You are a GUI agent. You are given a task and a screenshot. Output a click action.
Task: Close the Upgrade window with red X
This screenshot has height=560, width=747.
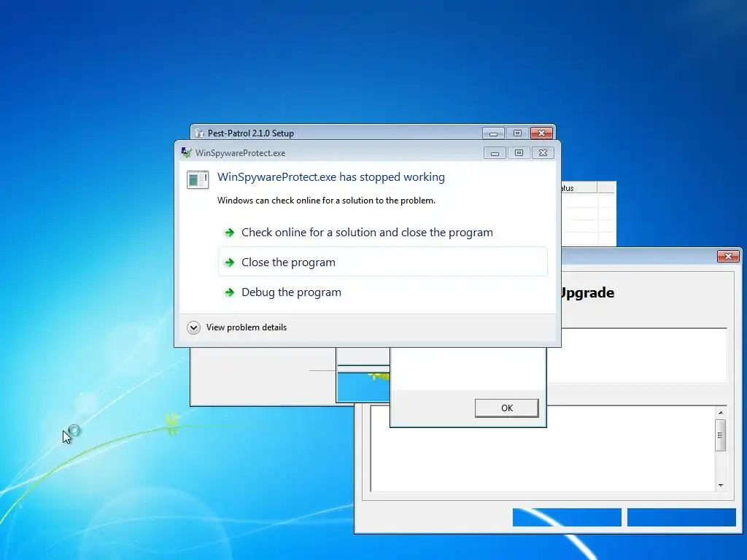[x=728, y=256]
